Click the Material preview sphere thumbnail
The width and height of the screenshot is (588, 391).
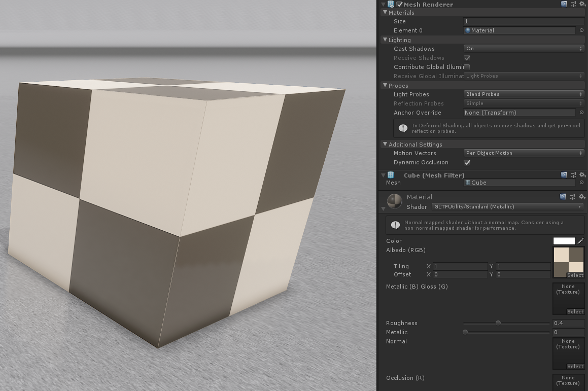pyautogui.click(x=394, y=201)
